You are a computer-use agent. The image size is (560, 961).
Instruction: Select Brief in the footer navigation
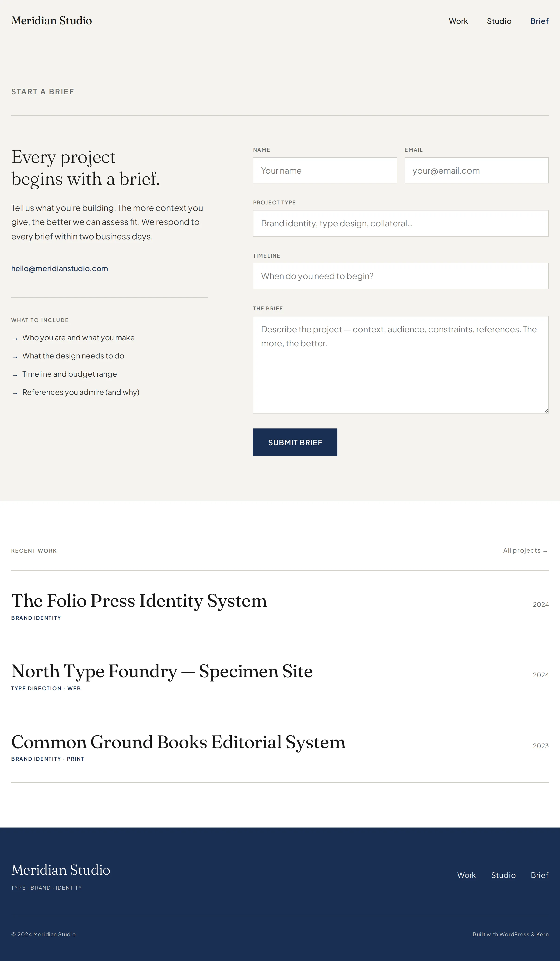(x=539, y=875)
